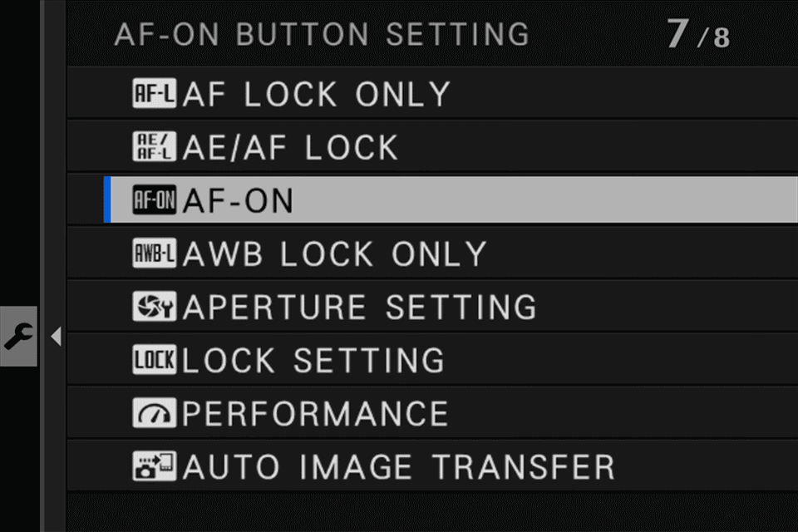This screenshot has width=798, height=532.
Task: Click the AF-L icon beside AF LOCK ONLY
Action: tap(155, 94)
